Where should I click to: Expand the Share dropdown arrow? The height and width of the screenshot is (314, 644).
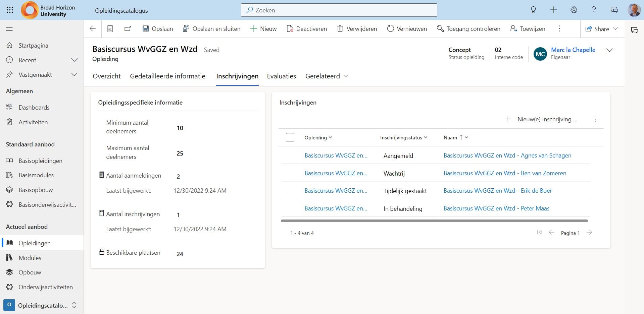point(615,29)
